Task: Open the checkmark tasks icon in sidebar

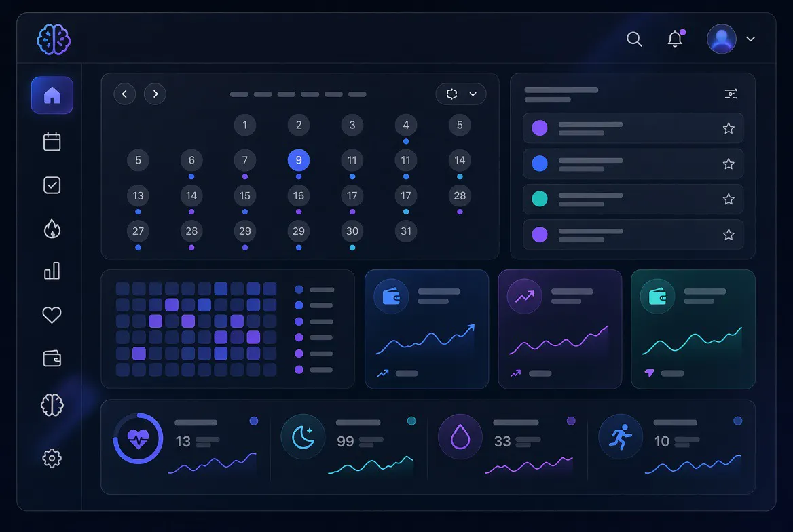Action: (52, 185)
